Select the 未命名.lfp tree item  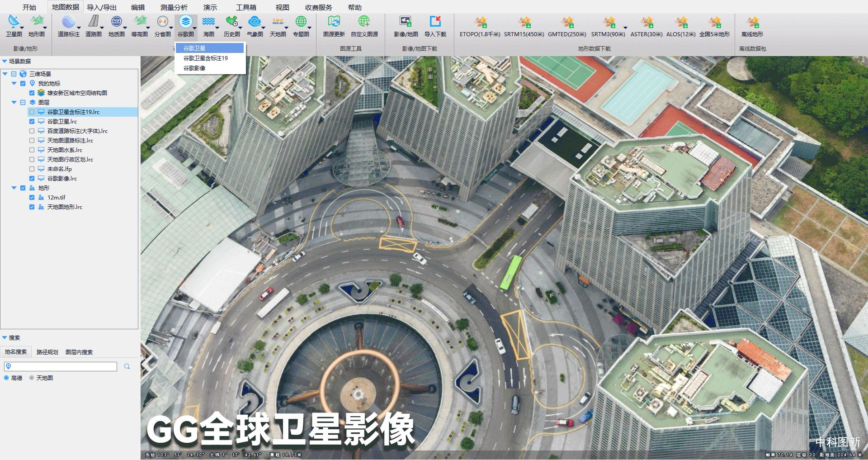pos(60,169)
